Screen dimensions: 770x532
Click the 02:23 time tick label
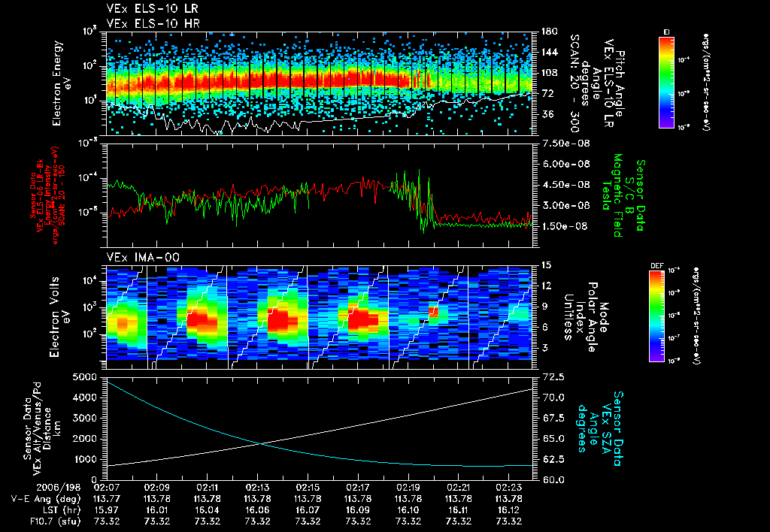[509, 488]
